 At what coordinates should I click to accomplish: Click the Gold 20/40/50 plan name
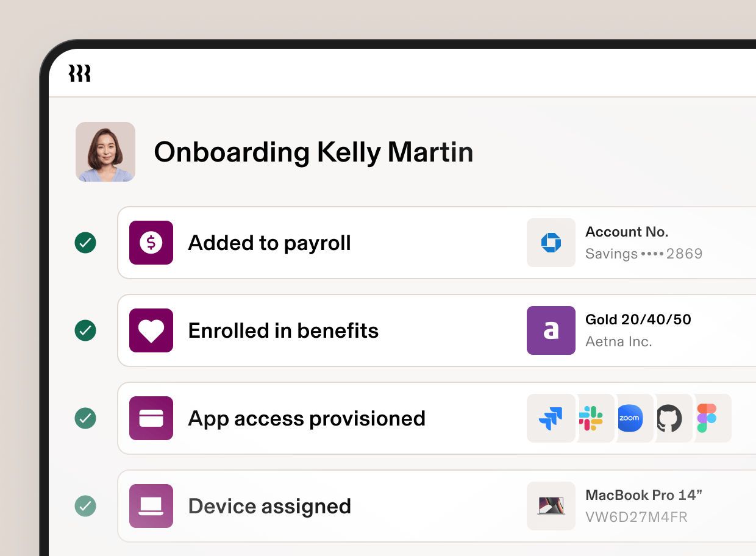click(638, 319)
